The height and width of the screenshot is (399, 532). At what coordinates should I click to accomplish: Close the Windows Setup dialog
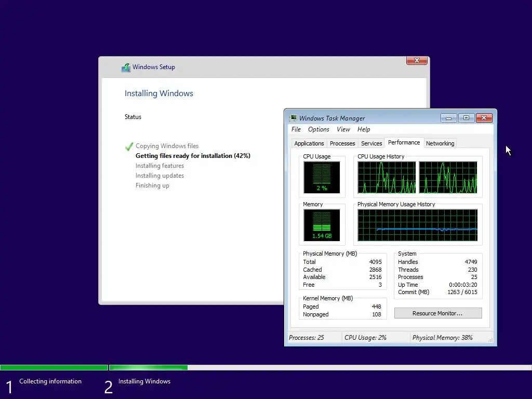(x=417, y=60)
